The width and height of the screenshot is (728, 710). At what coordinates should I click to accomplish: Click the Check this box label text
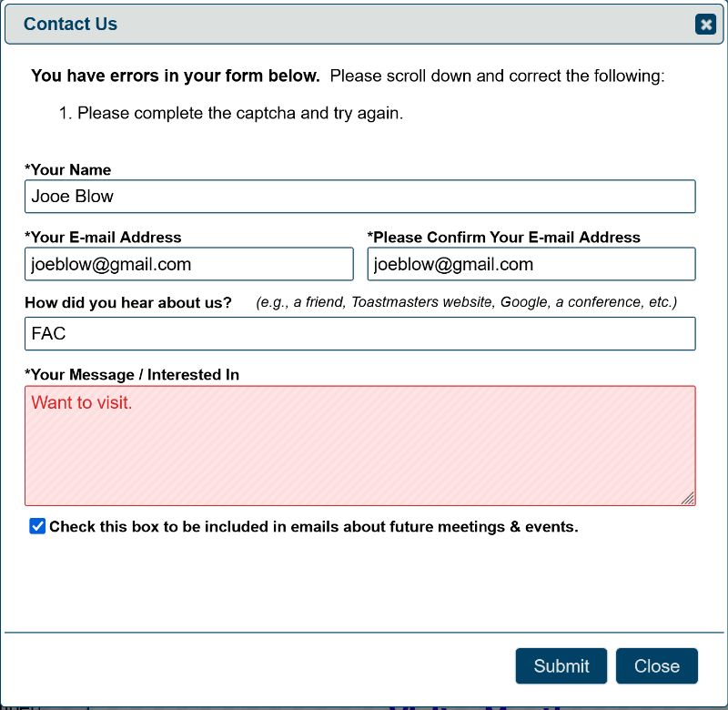(313, 527)
